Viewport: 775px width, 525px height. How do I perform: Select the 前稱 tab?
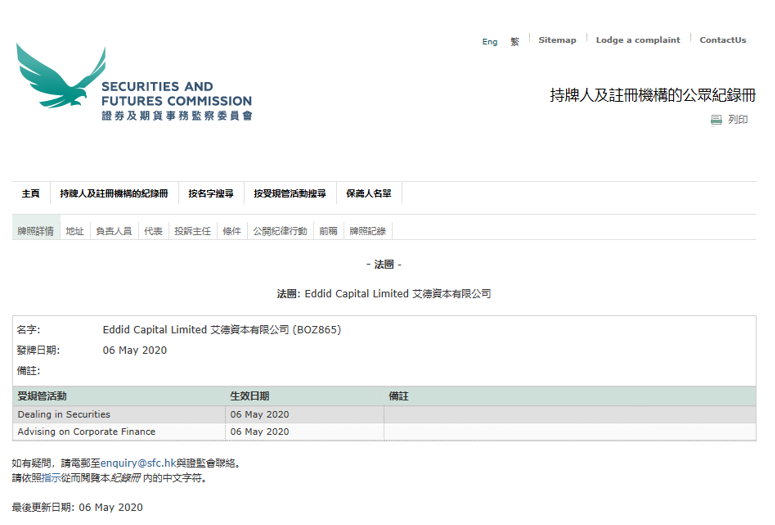328,231
